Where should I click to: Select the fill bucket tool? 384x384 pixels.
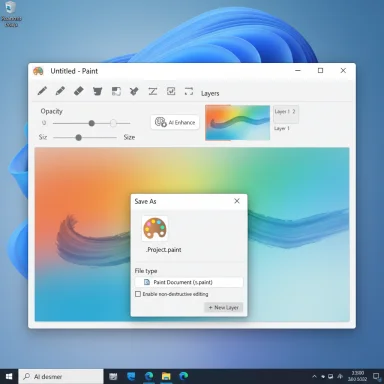97,91
